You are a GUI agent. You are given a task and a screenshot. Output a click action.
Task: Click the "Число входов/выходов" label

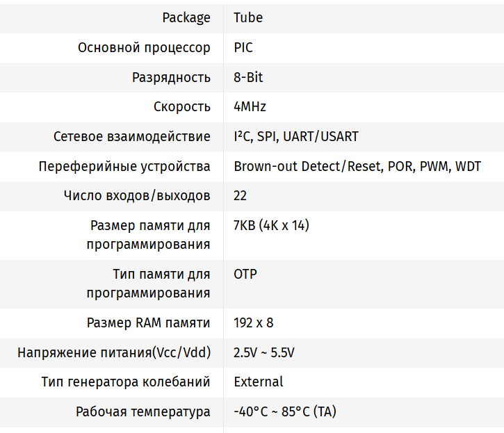click(136, 195)
